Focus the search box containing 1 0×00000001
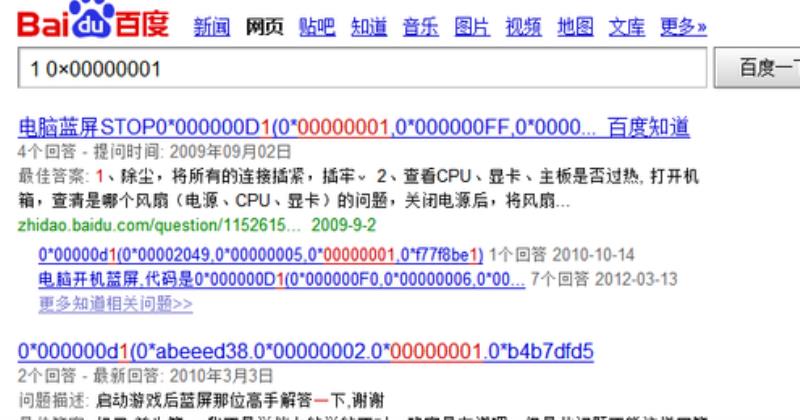800x420 pixels. [x=362, y=68]
